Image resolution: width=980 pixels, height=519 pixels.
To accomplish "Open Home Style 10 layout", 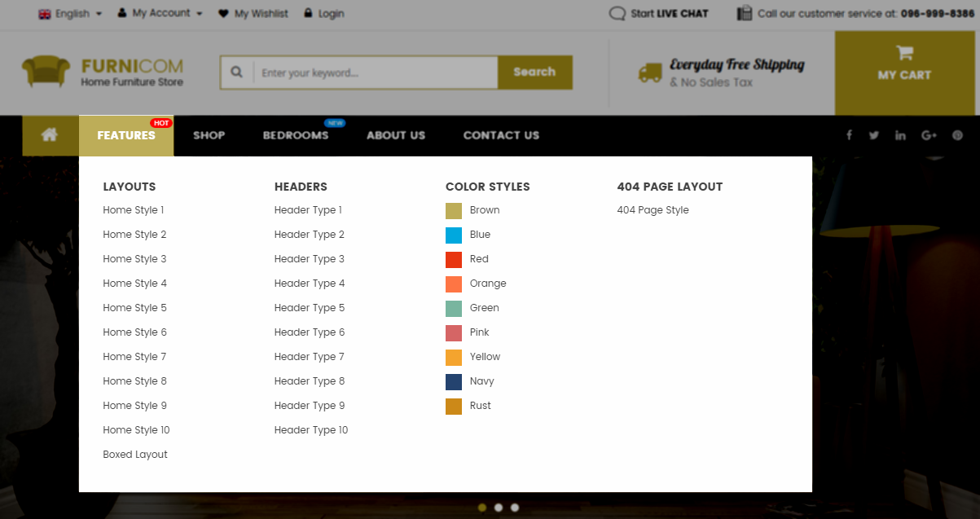I will [x=136, y=430].
